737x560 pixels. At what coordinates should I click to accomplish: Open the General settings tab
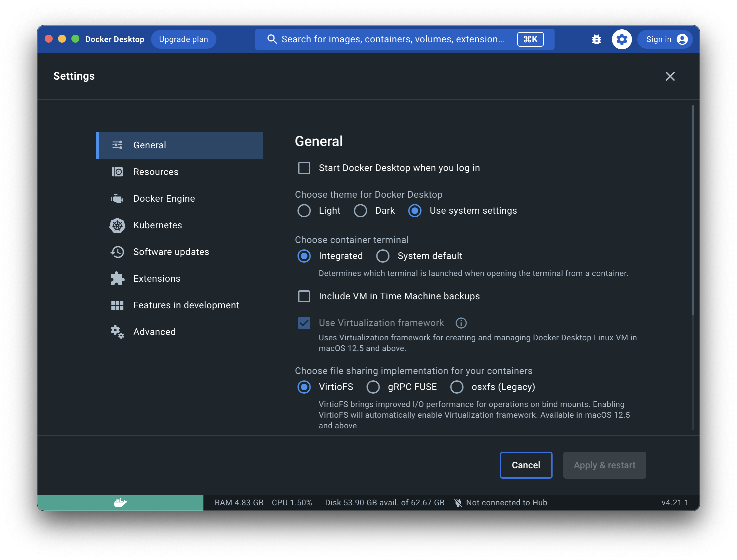(179, 145)
